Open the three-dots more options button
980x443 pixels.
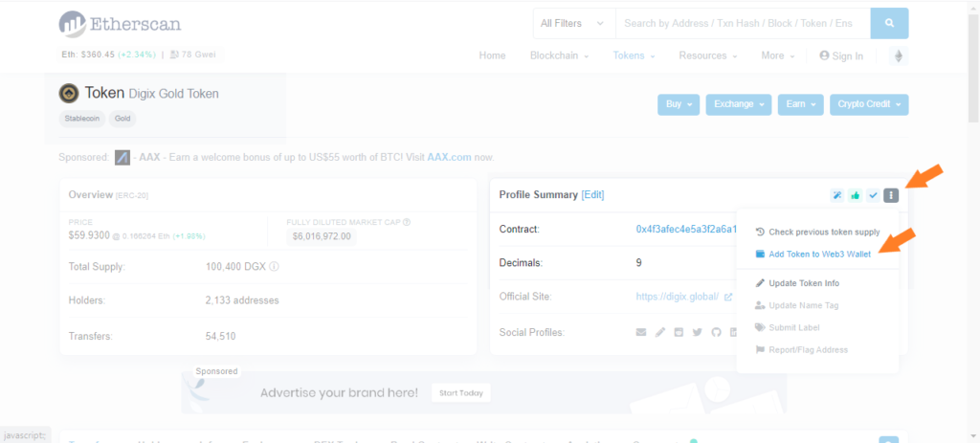tap(891, 195)
